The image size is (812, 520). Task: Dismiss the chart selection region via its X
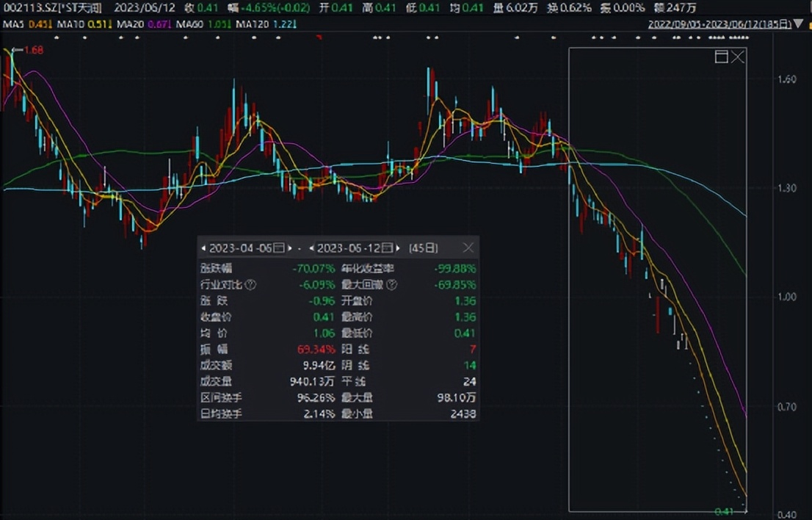pyautogui.click(x=738, y=57)
